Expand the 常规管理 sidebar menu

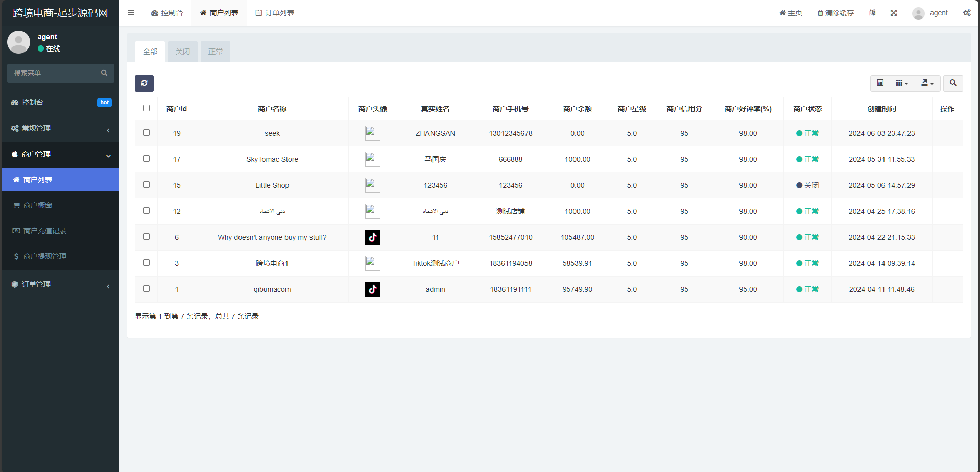[x=60, y=128]
